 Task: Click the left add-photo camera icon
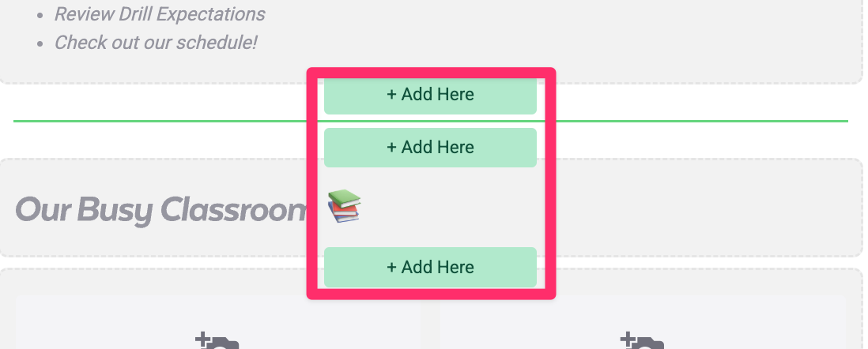219,343
